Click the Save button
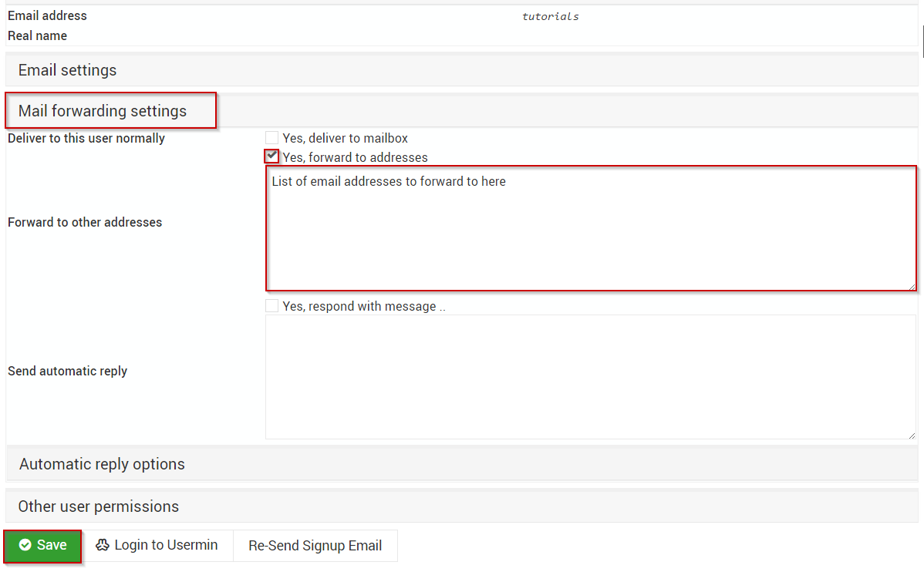The height and width of the screenshot is (572, 924). coord(42,546)
